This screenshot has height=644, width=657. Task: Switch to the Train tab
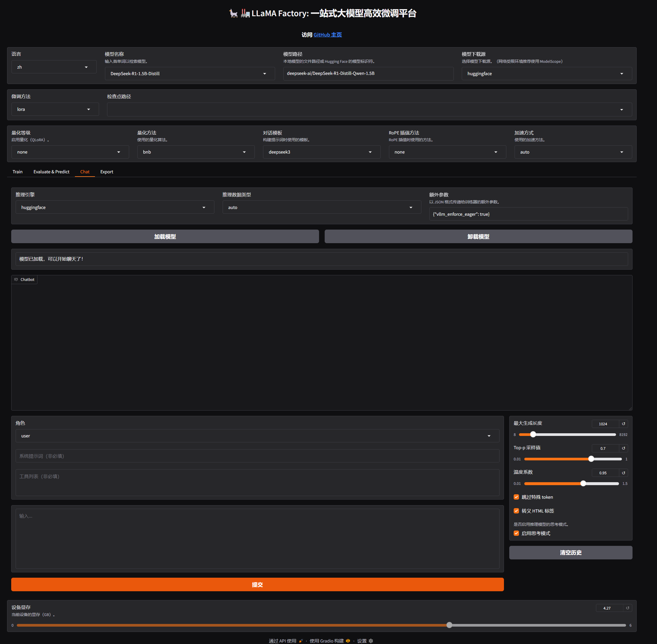coord(18,172)
